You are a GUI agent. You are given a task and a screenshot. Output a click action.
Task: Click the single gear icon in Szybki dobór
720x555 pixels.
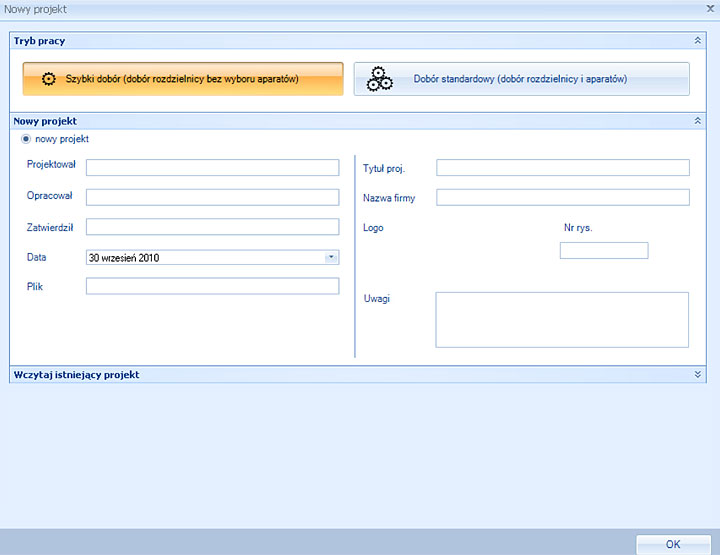click(x=49, y=79)
